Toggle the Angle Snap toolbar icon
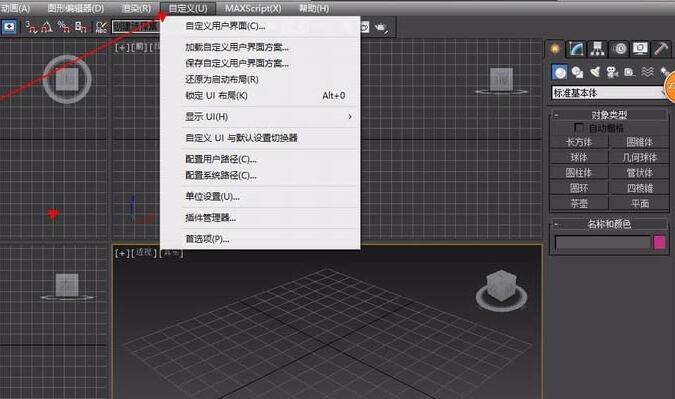Image resolution: width=675 pixels, height=399 pixels. click(47, 28)
